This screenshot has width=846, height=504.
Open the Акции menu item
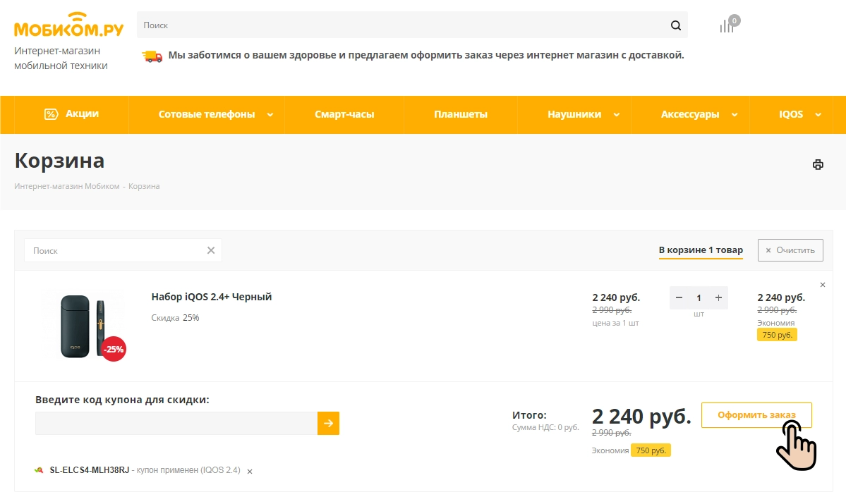pos(71,113)
